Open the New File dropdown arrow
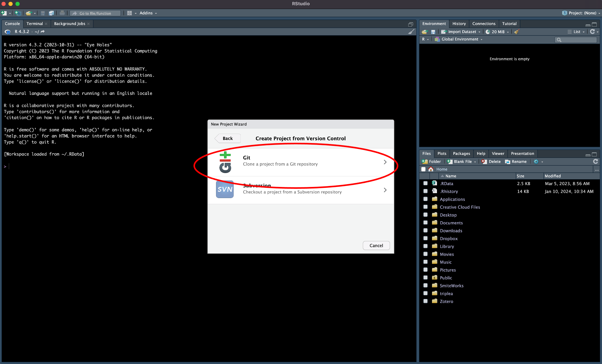The width and height of the screenshot is (602, 364). pyautogui.click(x=10, y=13)
